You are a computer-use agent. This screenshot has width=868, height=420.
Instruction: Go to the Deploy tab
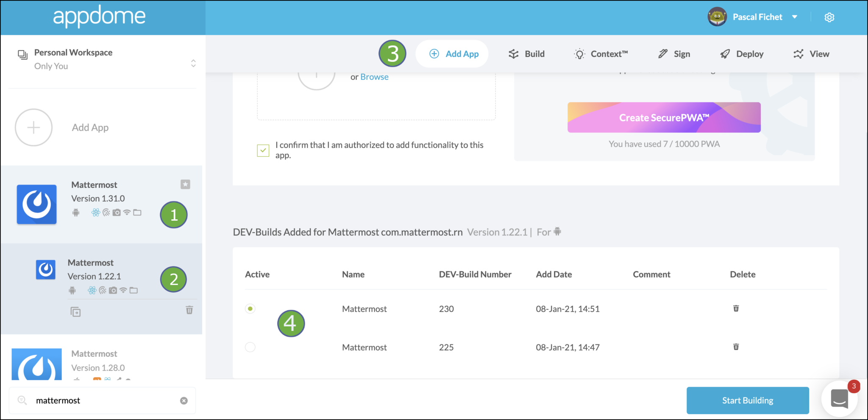coord(742,54)
